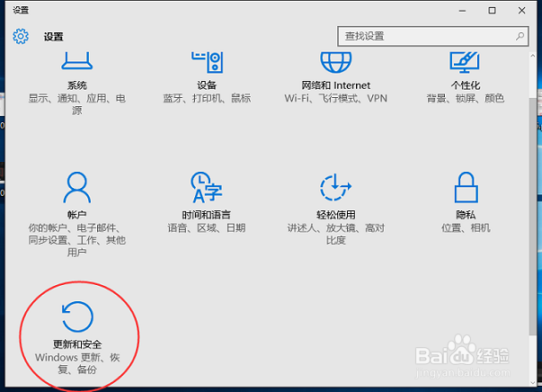542x392 pixels.
Task: Open the 系统 (System) settings icon
Action: click(76, 61)
